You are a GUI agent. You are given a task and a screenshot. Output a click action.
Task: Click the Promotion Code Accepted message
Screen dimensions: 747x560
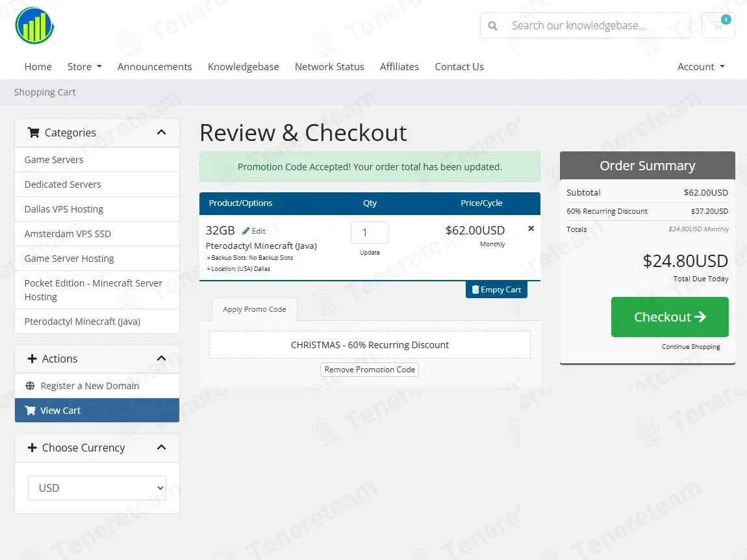pos(370,167)
